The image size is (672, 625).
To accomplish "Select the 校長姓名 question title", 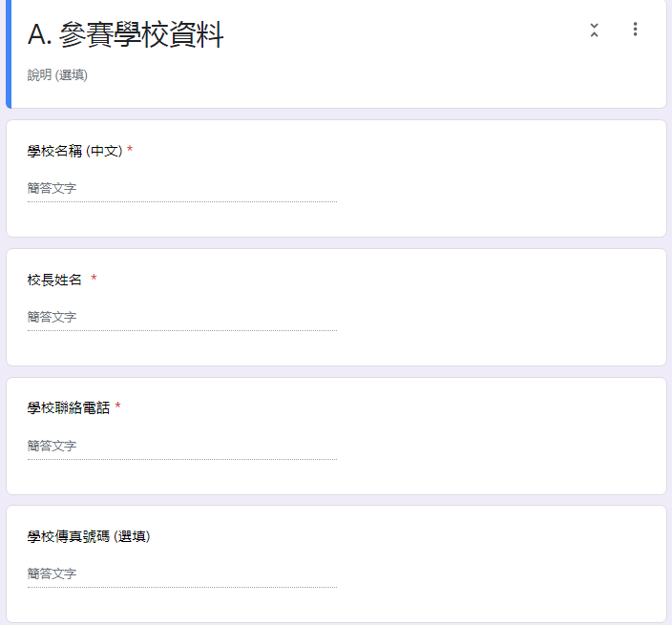I will coord(54,280).
